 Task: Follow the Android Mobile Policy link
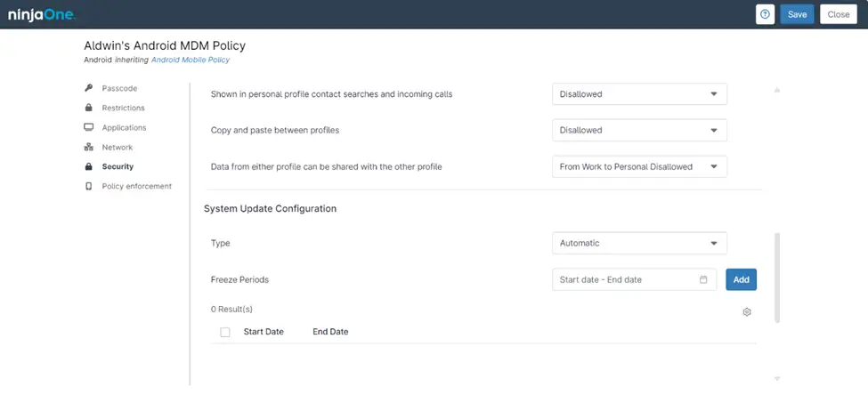(x=191, y=60)
